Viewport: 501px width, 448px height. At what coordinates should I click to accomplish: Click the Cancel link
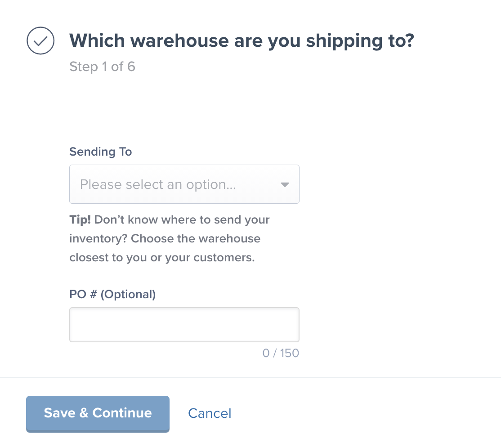point(210,413)
